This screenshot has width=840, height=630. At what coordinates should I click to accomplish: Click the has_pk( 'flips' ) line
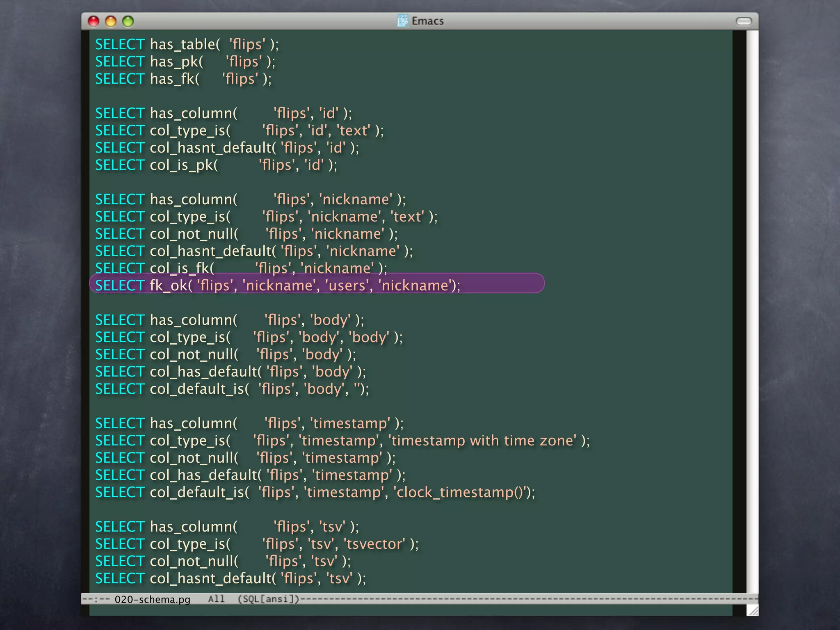185,62
